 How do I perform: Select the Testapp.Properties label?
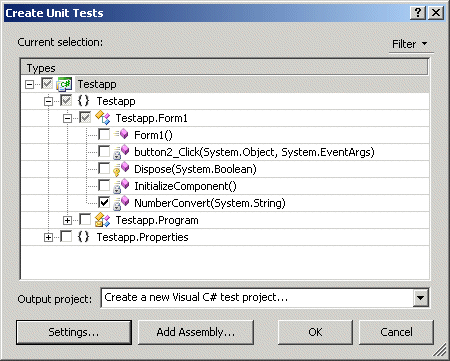point(142,237)
